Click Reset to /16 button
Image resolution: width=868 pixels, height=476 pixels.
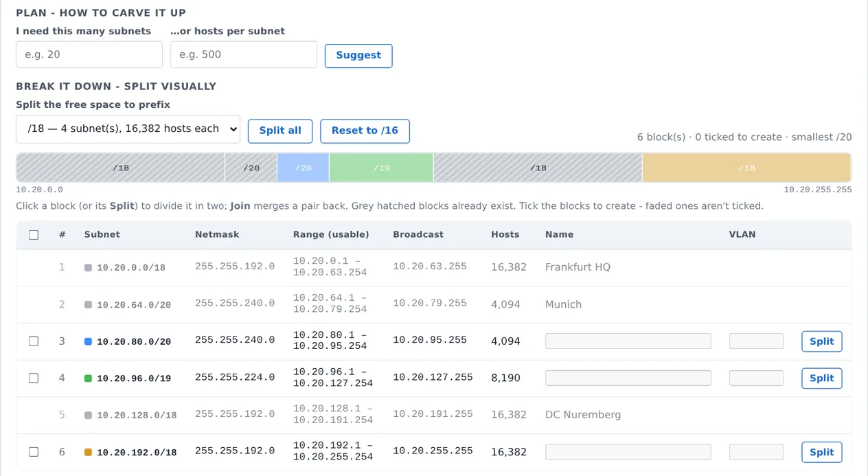point(365,131)
